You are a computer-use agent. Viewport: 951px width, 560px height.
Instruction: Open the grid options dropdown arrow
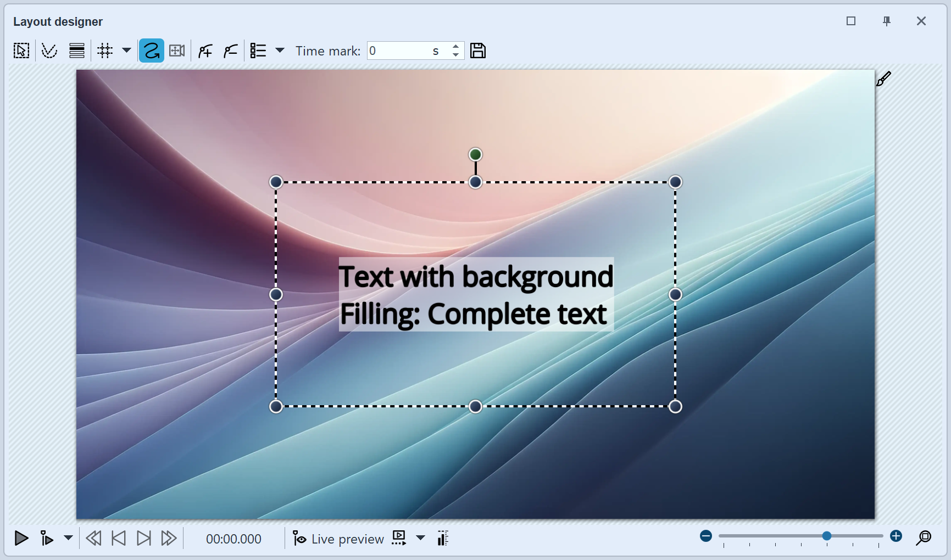pos(126,51)
